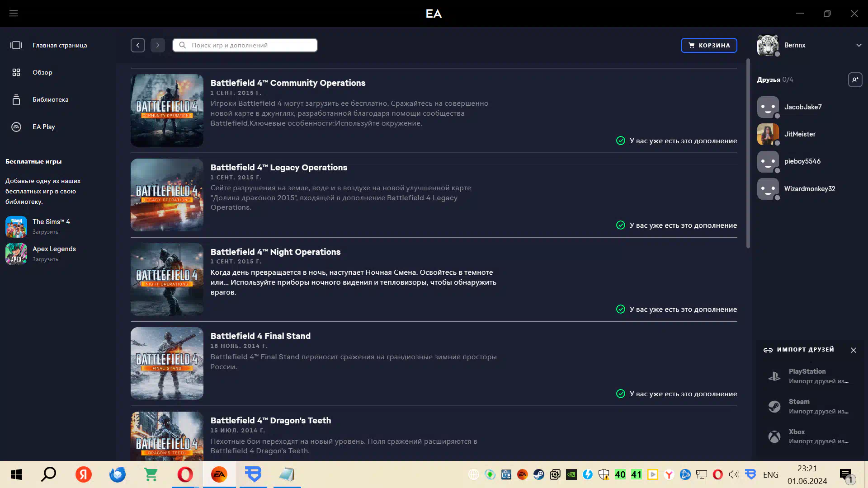Click the Steam tray icon
This screenshot has width=868, height=488.
tap(538, 474)
